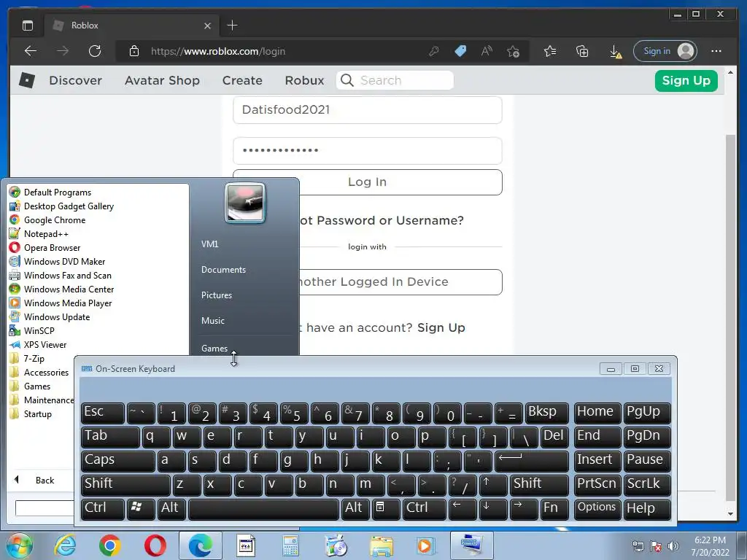Open the Windows Start orb
747x560 pixels.
tap(19, 545)
